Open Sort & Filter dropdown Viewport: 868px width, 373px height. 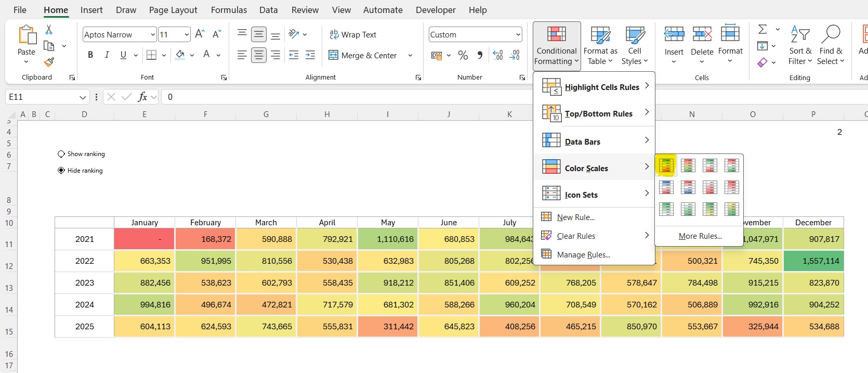pos(800,46)
